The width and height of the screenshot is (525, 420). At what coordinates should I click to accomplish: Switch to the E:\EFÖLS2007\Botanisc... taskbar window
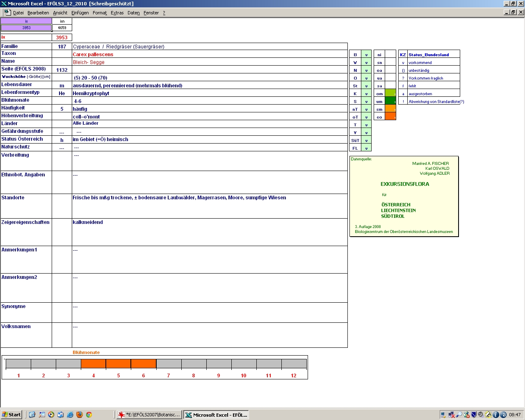point(149,415)
